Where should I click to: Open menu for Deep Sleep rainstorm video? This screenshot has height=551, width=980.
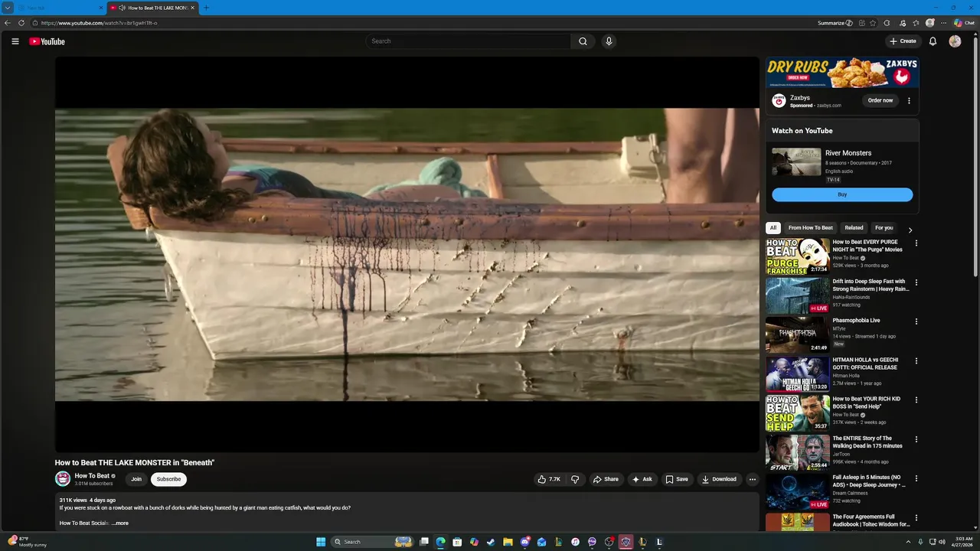[x=916, y=282]
